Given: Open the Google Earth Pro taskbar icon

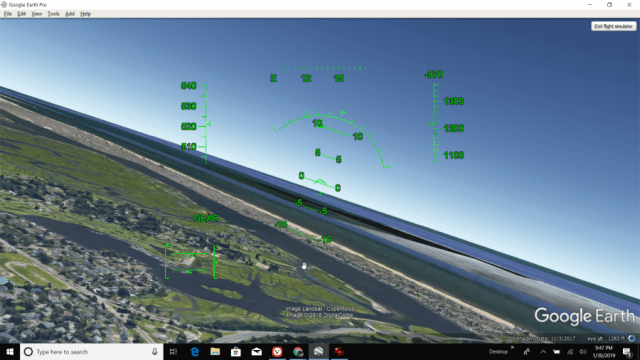Looking at the screenshot, I should (x=318, y=351).
